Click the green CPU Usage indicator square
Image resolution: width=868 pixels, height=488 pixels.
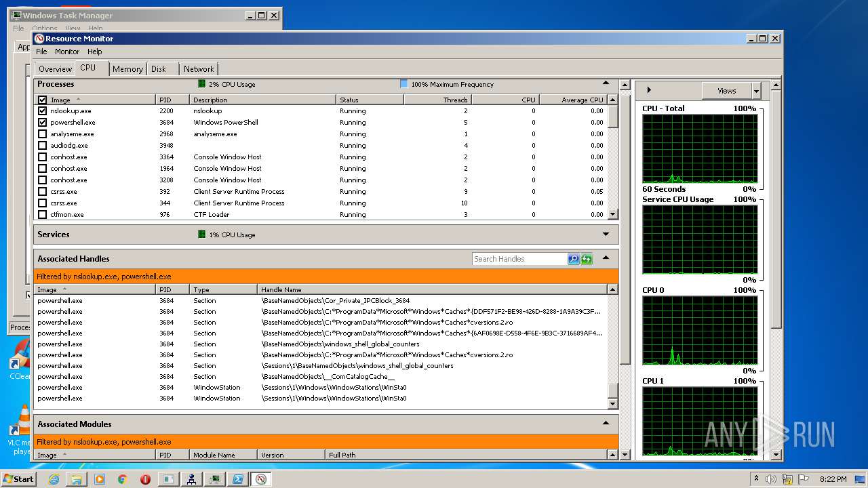[x=201, y=84]
